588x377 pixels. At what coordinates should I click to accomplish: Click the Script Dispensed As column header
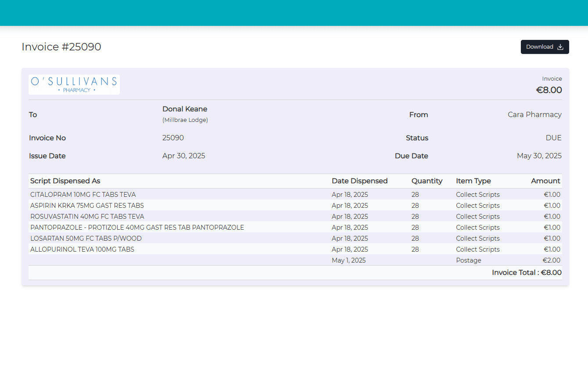[x=65, y=181]
